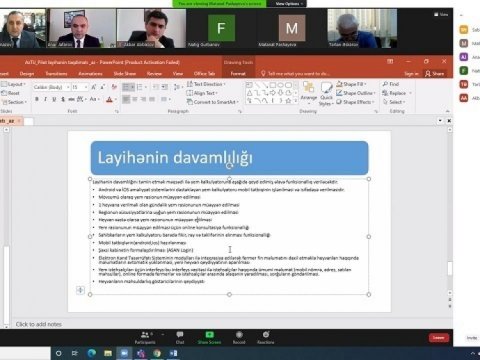Click Sign in on the PowerPoint title bar

coord(411,74)
